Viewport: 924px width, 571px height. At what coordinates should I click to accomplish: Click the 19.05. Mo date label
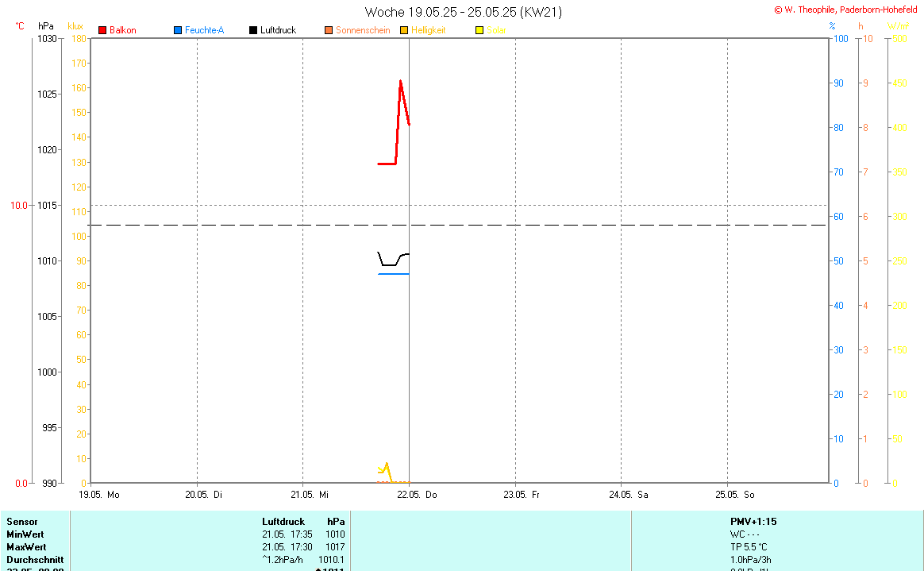pos(99,495)
